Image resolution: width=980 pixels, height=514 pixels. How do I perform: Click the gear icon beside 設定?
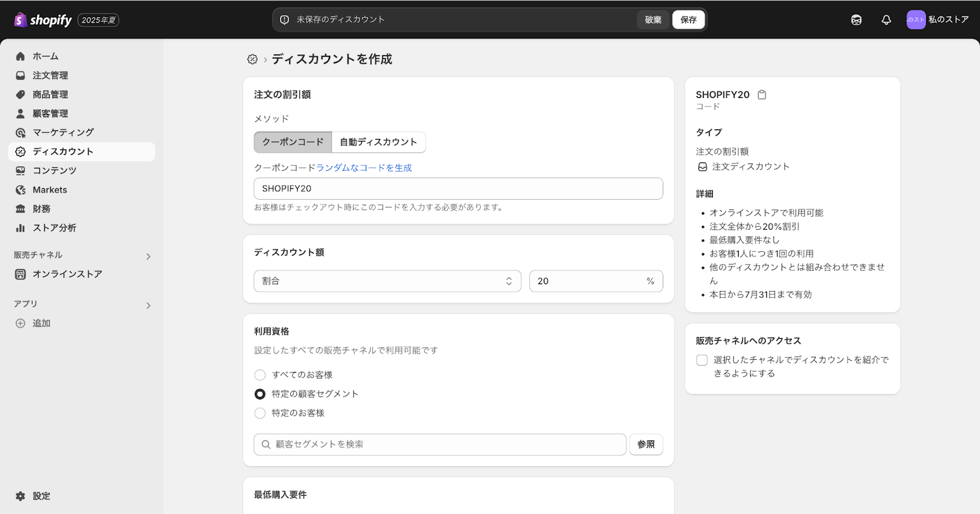coord(20,496)
